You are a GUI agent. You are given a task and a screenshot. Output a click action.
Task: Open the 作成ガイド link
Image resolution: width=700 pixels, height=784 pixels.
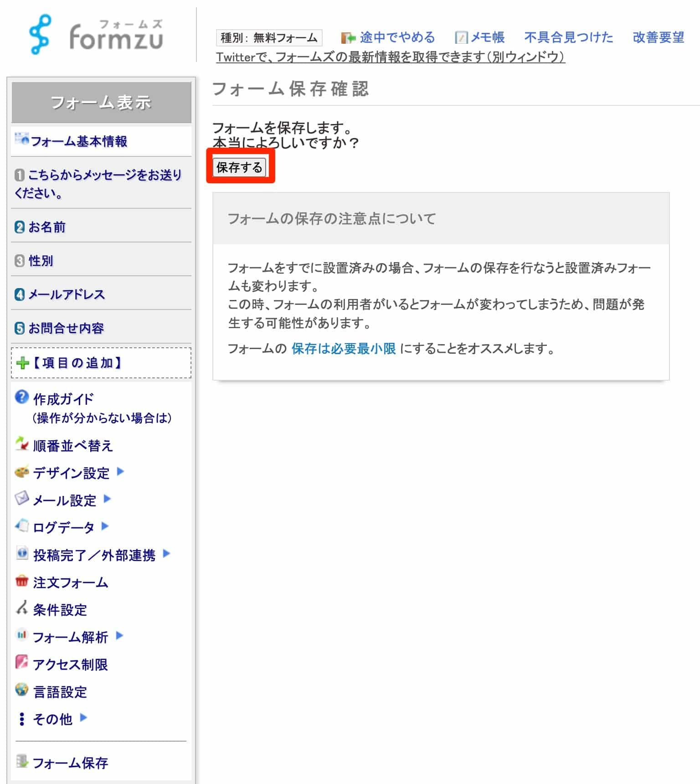tap(63, 399)
